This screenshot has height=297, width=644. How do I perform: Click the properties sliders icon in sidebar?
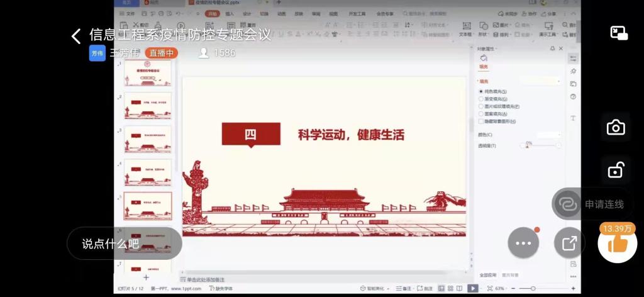[x=573, y=59]
